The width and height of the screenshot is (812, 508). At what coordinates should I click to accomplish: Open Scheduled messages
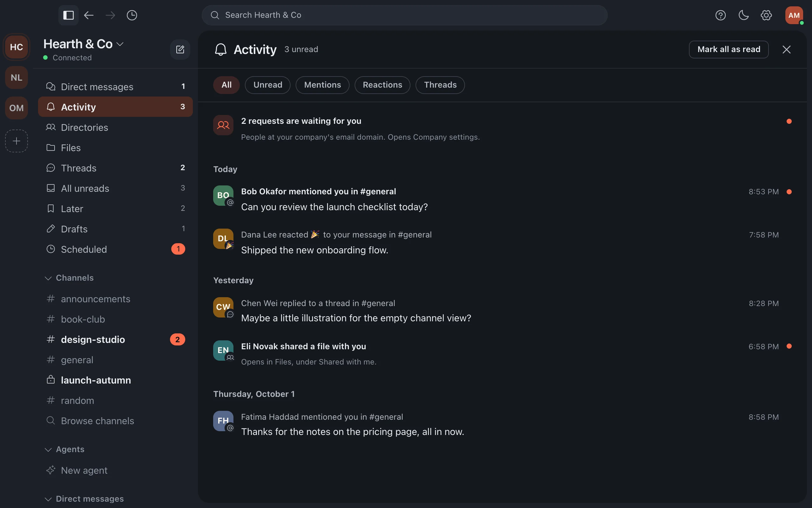click(115, 249)
